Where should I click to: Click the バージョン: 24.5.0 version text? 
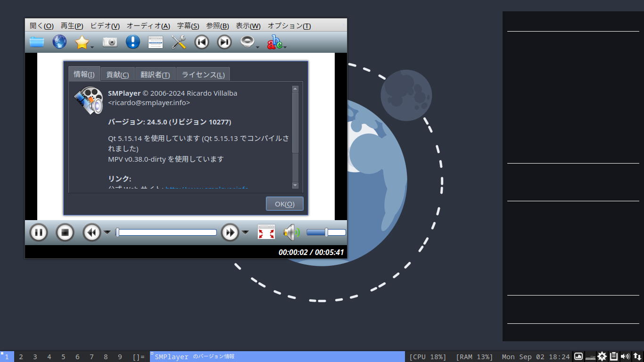(x=170, y=122)
